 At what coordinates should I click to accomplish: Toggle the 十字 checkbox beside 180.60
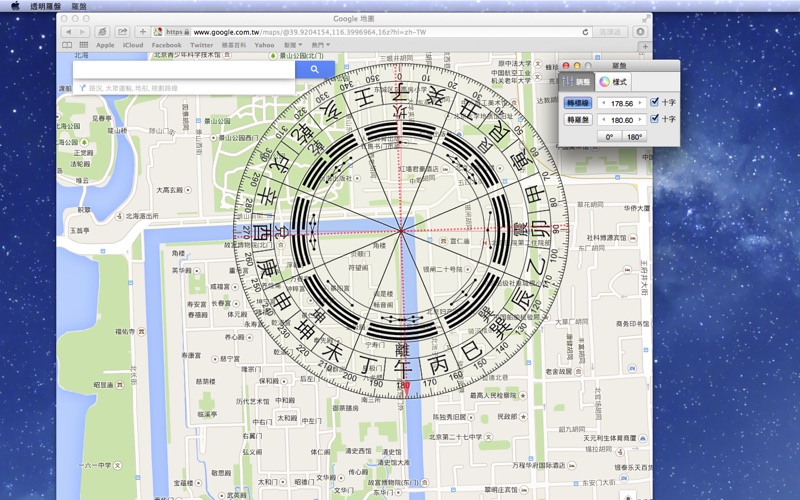coord(655,119)
